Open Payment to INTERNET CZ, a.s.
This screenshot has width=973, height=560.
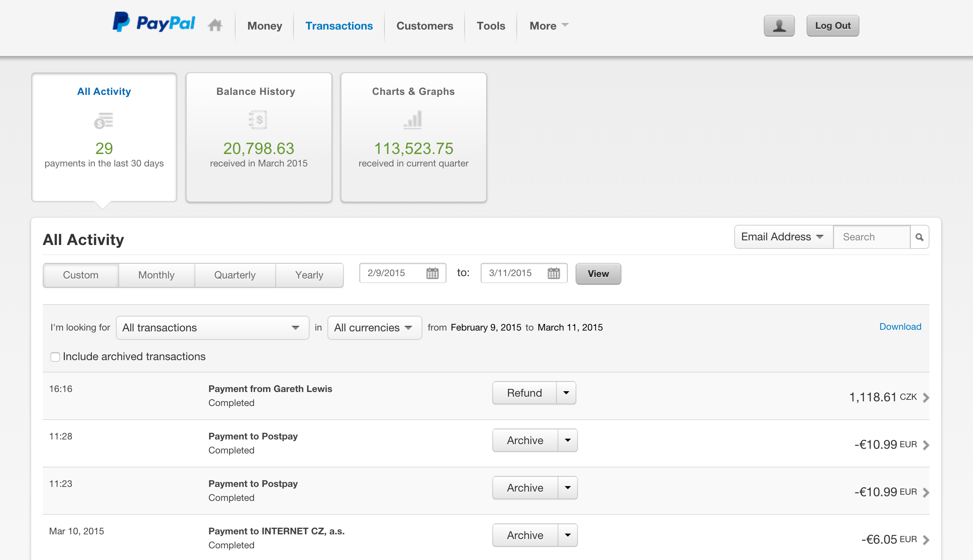click(x=276, y=531)
